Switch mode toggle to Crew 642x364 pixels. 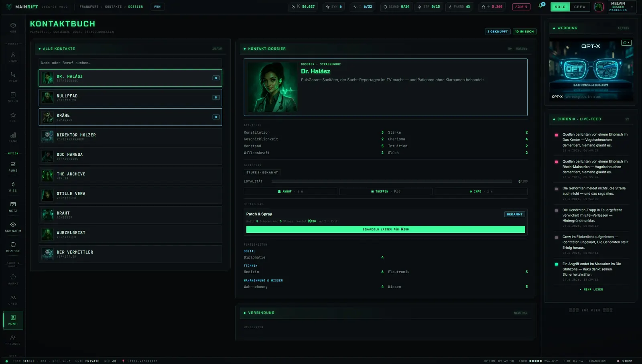[580, 7]
